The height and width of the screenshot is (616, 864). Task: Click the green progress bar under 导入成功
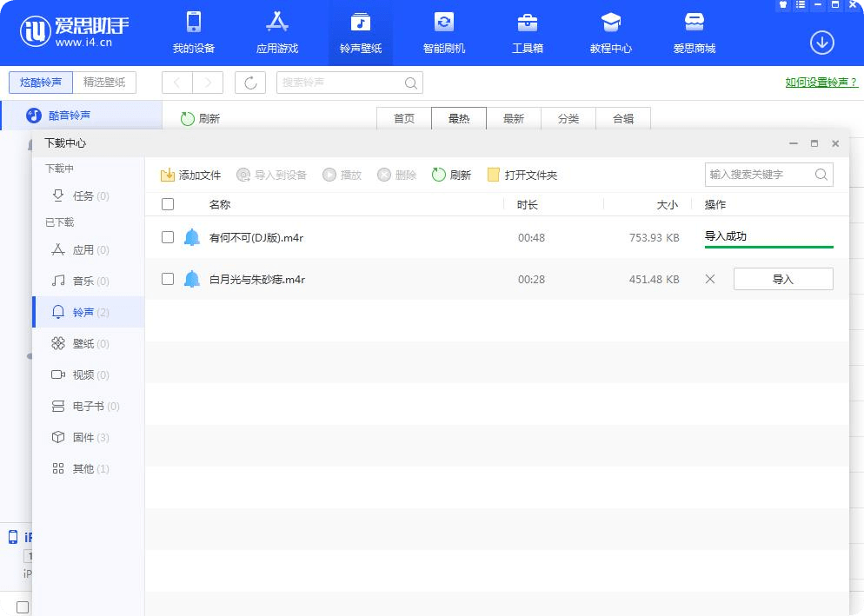[768, 246]
